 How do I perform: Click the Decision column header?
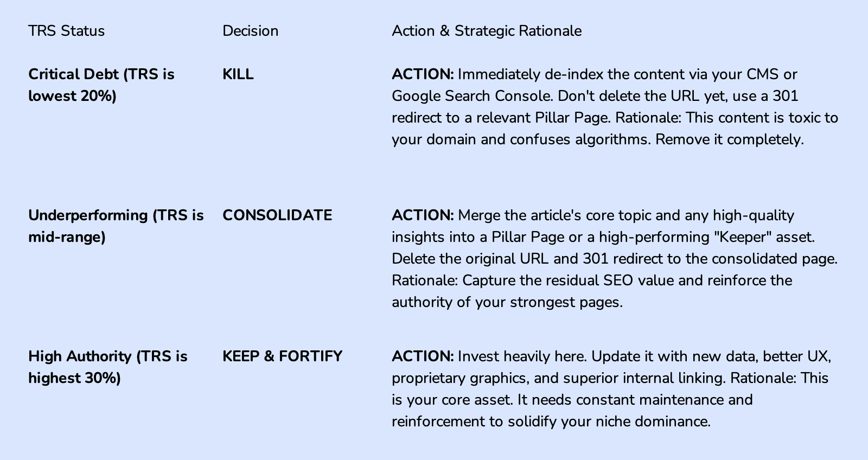click(250, 31)
